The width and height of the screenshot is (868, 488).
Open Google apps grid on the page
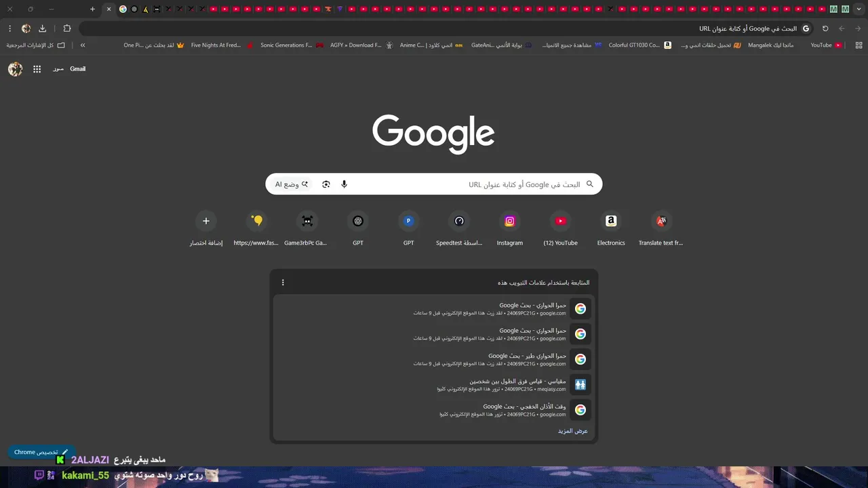pyautogui.click(x=37, y=69)
